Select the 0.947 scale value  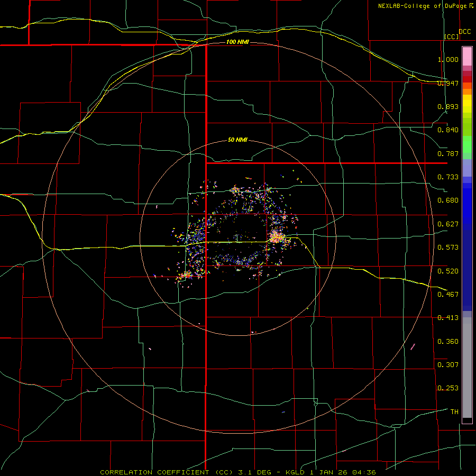click(x=448, y=83)
